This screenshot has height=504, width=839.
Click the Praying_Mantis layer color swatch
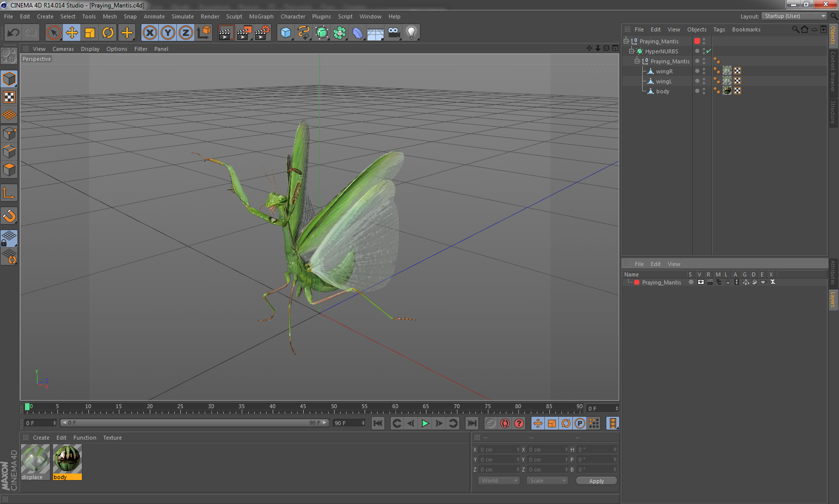point(637,282)
